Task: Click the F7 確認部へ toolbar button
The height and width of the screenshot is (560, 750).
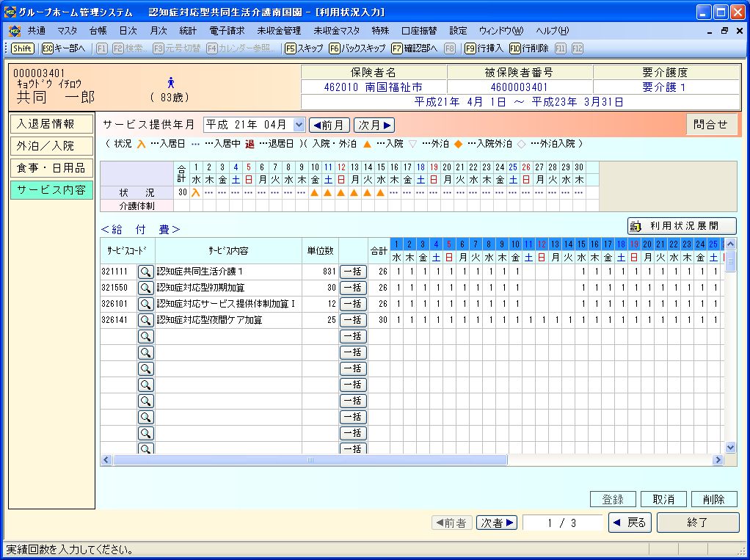Action: pyautogui.click(x=415, y=48)
